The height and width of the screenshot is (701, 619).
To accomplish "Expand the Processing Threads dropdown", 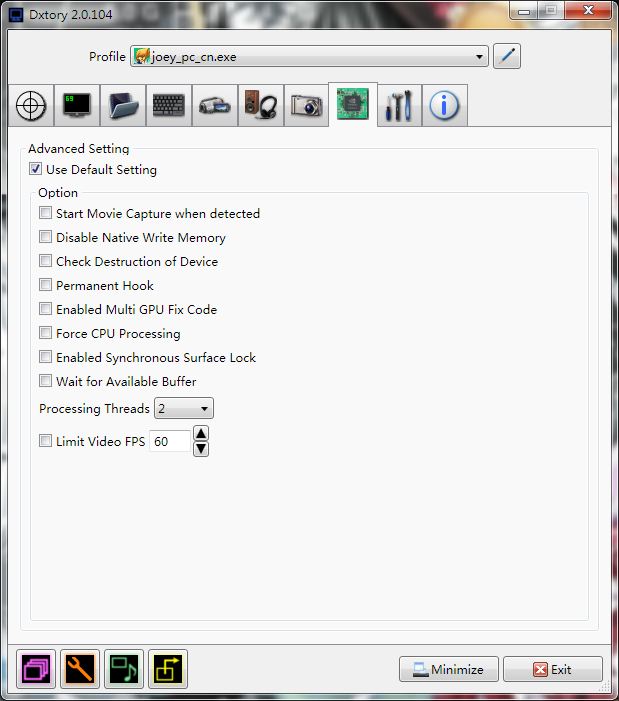I will click(x=184, y=408).
